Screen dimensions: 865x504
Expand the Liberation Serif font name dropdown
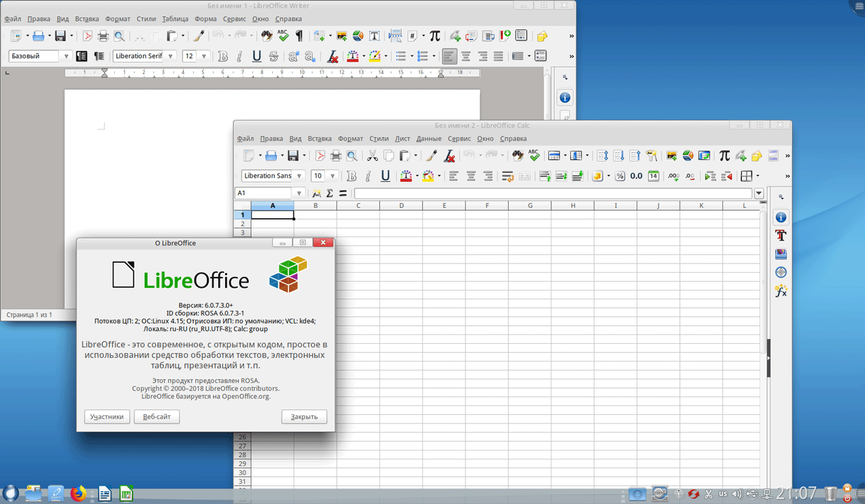[x=170, y=56]
